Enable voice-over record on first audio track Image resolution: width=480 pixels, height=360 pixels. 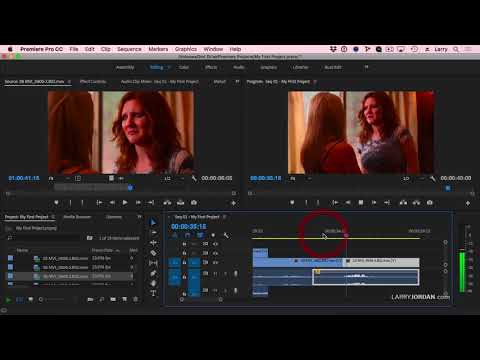(236, 273)
